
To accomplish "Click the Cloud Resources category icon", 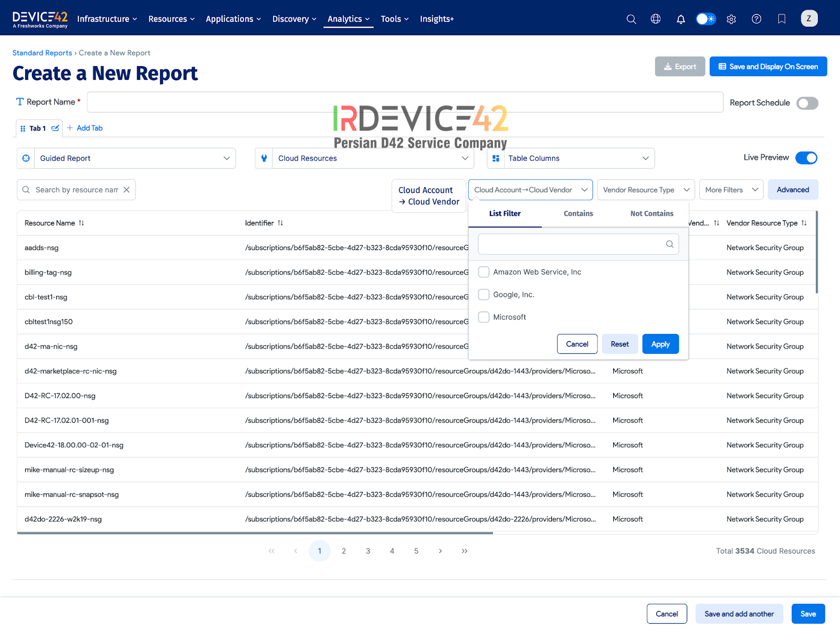I will [264, 158].
